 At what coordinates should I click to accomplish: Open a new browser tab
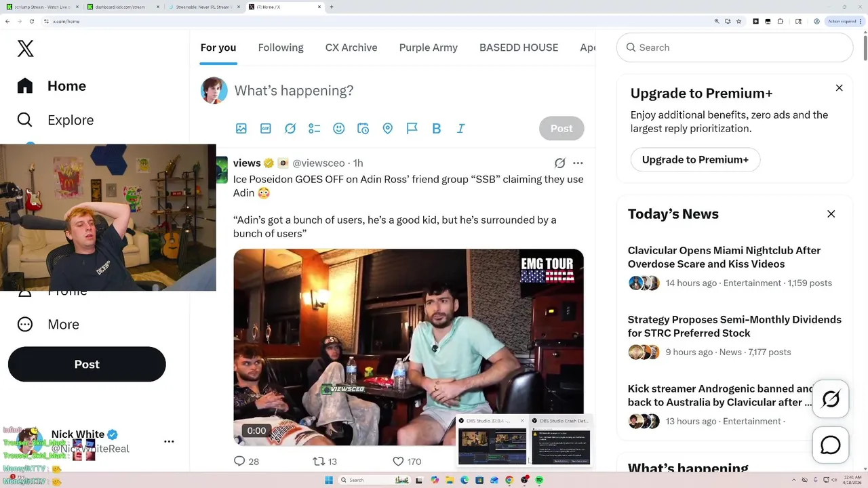tap(331, 7)
